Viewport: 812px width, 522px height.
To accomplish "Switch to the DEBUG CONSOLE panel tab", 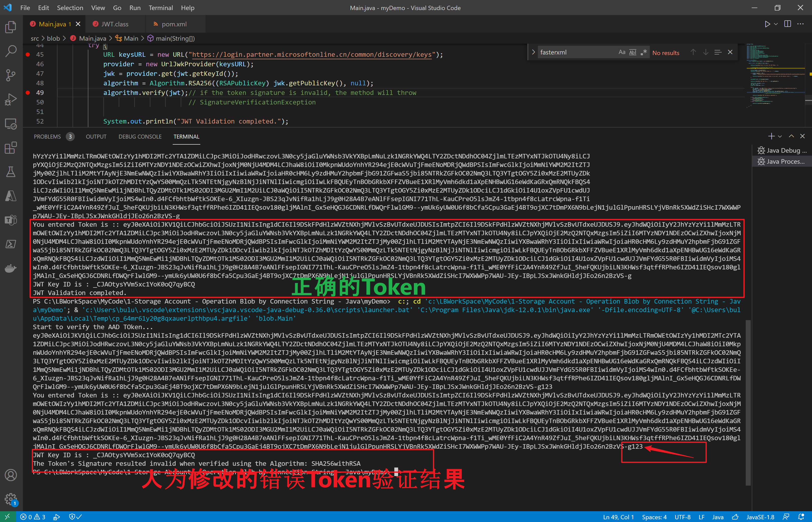I will [140, 137].
